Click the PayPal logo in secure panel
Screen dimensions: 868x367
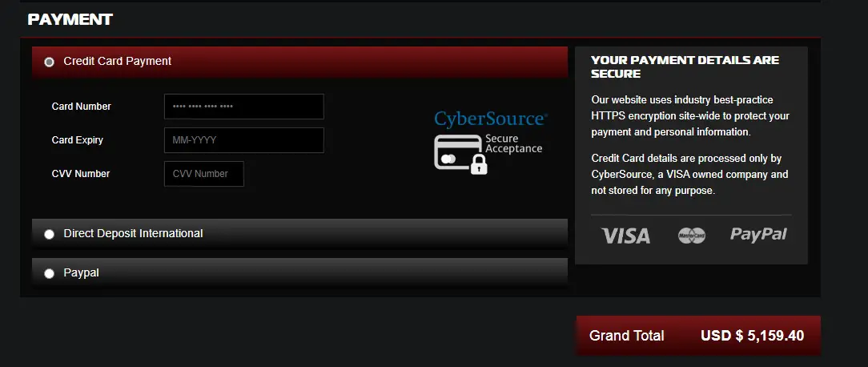[x=758, y=235]
